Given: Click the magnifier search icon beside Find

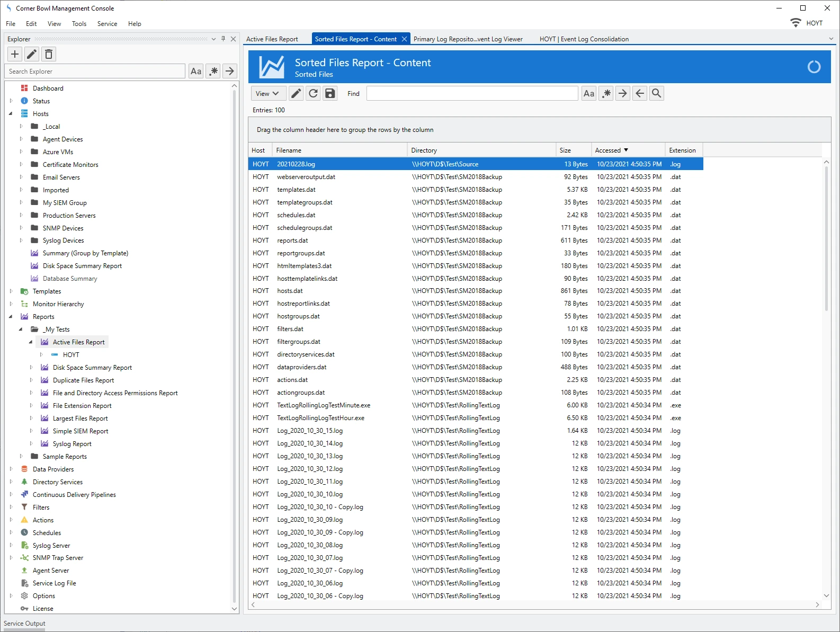Looking at the screenshot, I should pyautogui.click(x=657, y=93).
